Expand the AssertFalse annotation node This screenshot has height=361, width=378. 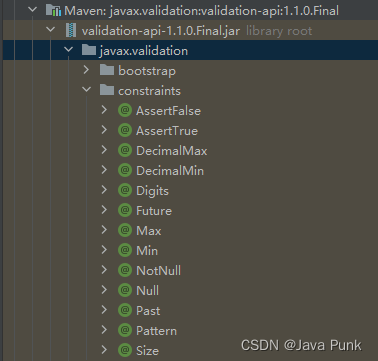105,110
